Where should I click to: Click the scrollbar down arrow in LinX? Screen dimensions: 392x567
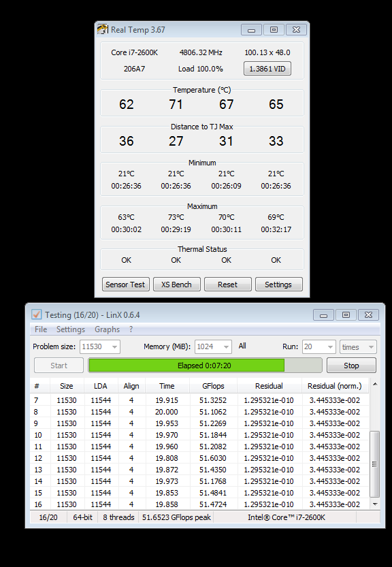click(x=375, y=504)
